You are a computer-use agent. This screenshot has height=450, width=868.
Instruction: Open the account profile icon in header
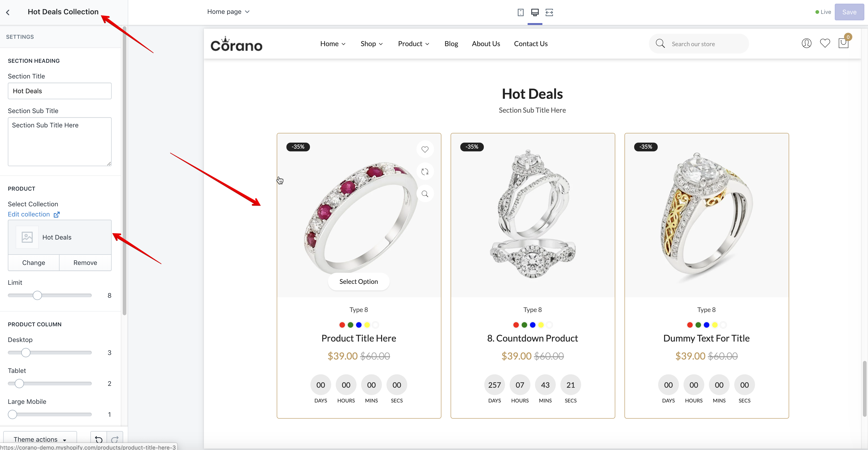[806, 43]
